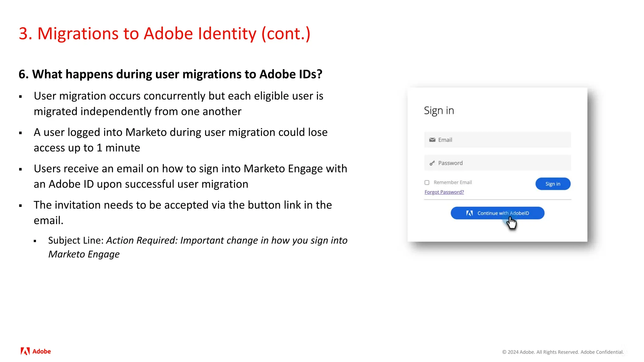Click the Email input field
644x362 pixels.
(x=497, y=140)
